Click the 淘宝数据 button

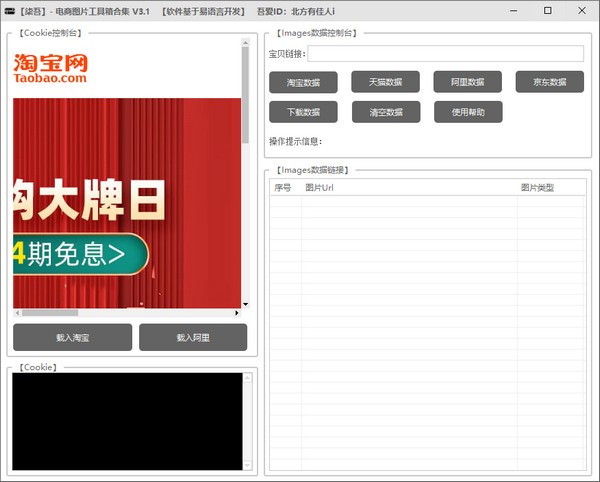point(303,82)
